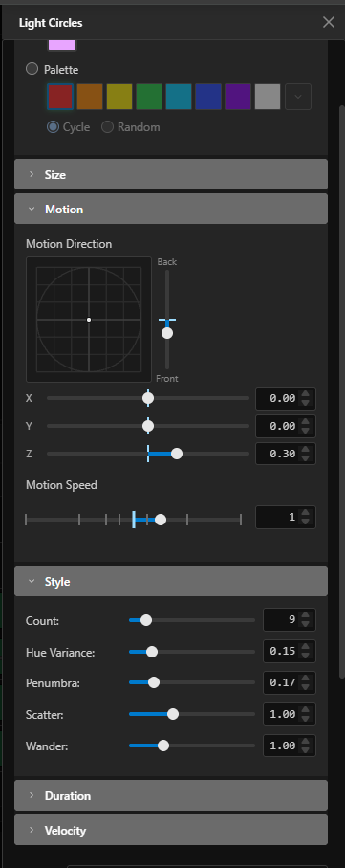Viewport: 345px width, 868px height.
Task: Choose the Cycle radio option
Action: (x=53, y=126)
